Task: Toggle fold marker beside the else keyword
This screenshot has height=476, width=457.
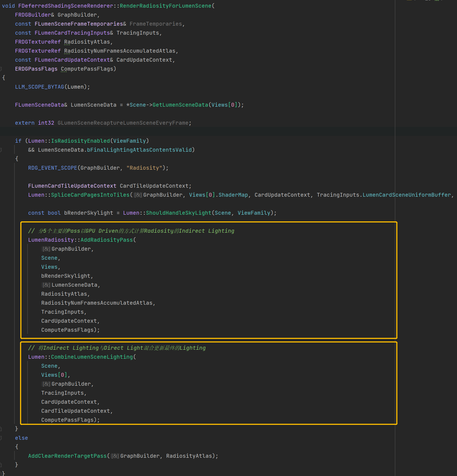Action: tap(1, 438)
